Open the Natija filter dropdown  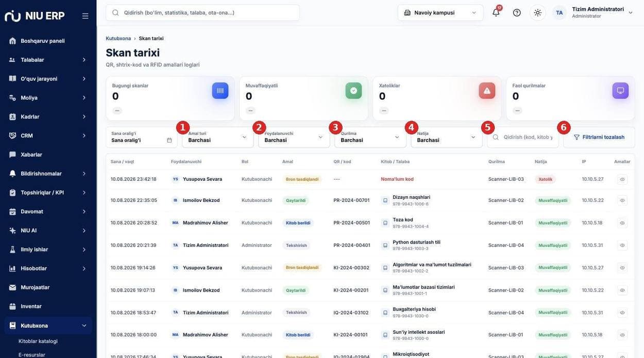pyautogui.click(x=446, y=137)
